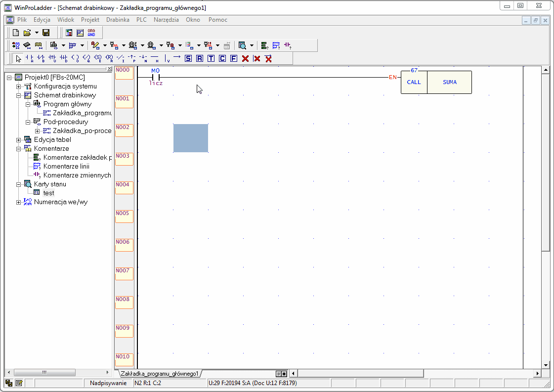The height and width of the screenshot is (392, 554).
Task: Click the PLC chip connect icon
Action: pos(27,45)
